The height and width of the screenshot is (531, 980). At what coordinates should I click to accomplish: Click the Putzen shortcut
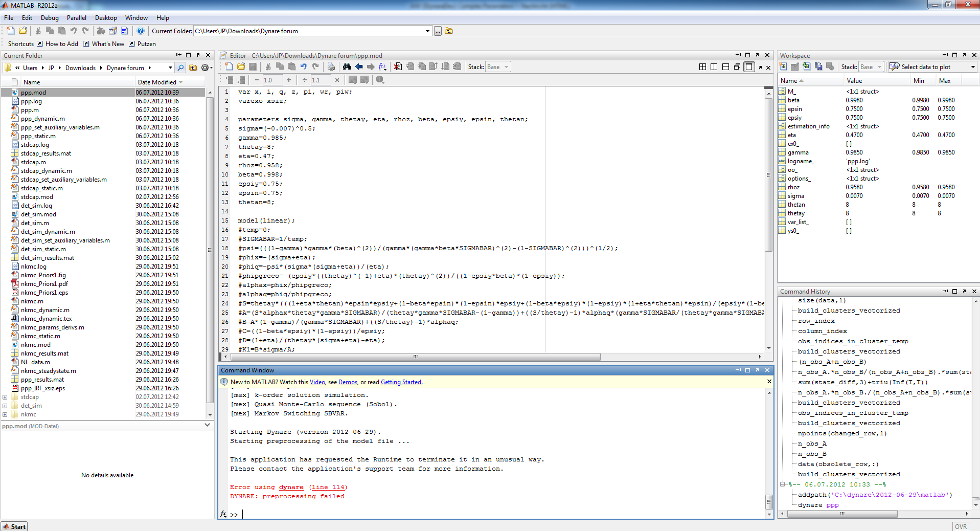tap(142, 44)
